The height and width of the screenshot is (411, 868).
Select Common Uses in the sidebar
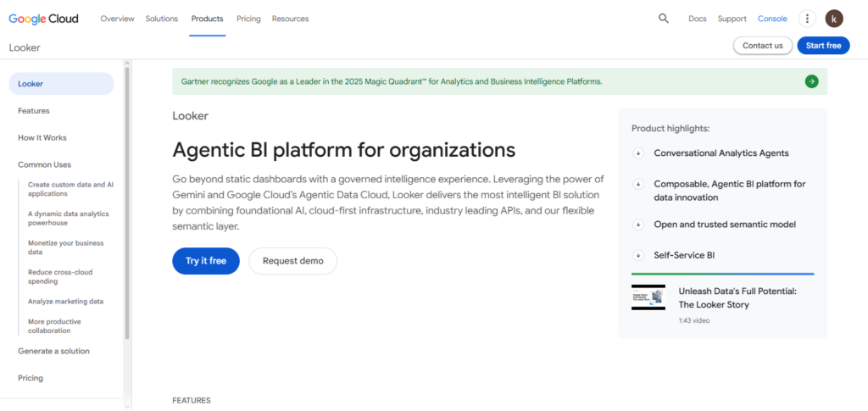[x=44, y=165]
